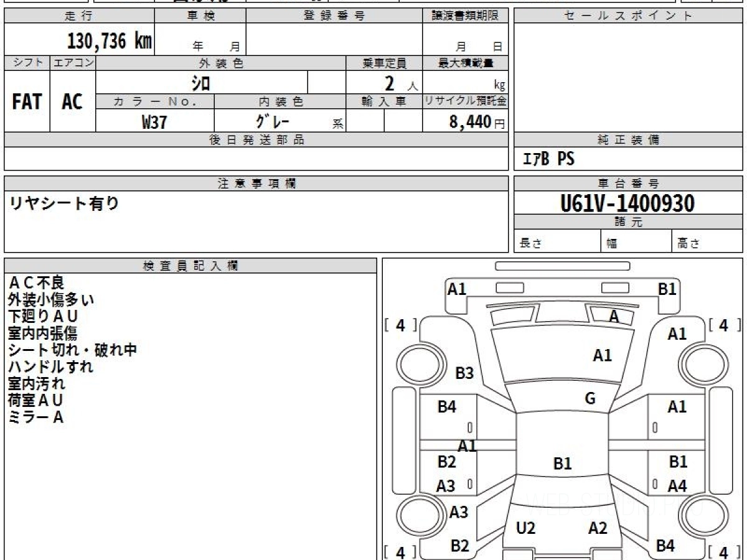Image resolution: width=747 pixels, height=560 pixels.
Task: Select the note 室内汚れ
Action: (36, 383)
